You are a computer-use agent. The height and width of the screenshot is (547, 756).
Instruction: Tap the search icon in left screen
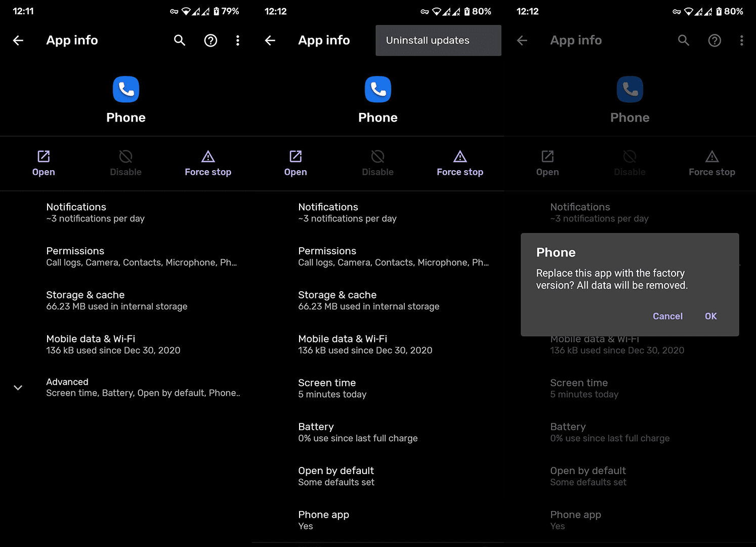tap(180, 41)
